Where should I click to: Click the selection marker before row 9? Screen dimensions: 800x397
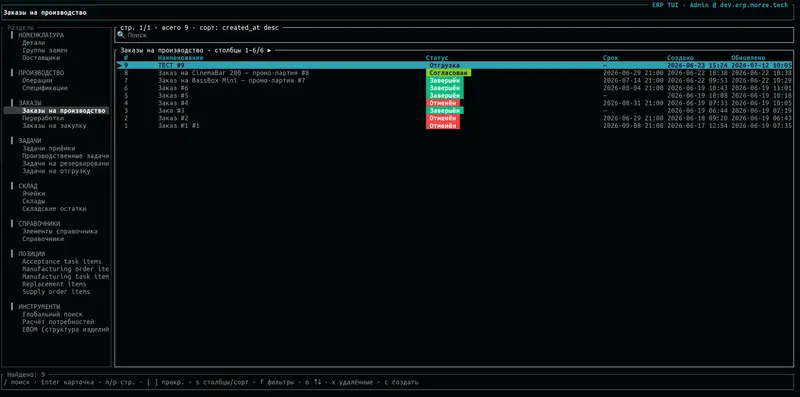[x=120, y=65]
